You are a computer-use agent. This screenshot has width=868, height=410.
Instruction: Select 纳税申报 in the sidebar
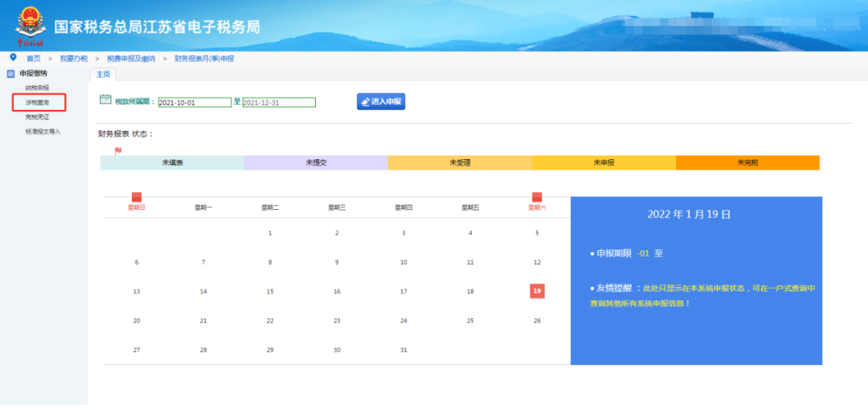point(37,88)
